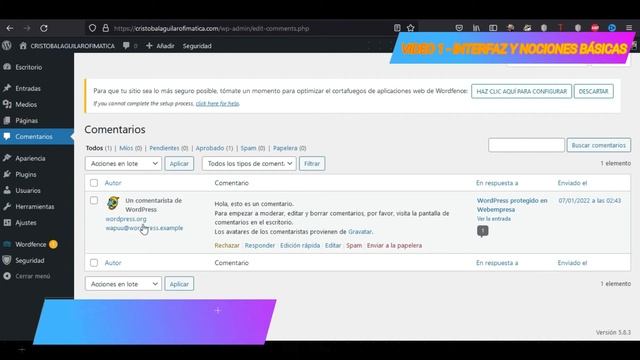Filter comments by Spam tab
The image size is (640, 360).
(x=248, y=148)
